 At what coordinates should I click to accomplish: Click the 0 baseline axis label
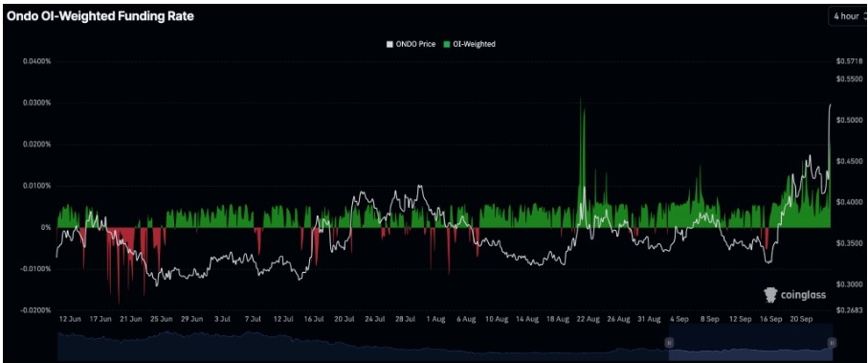click(48, 227)
